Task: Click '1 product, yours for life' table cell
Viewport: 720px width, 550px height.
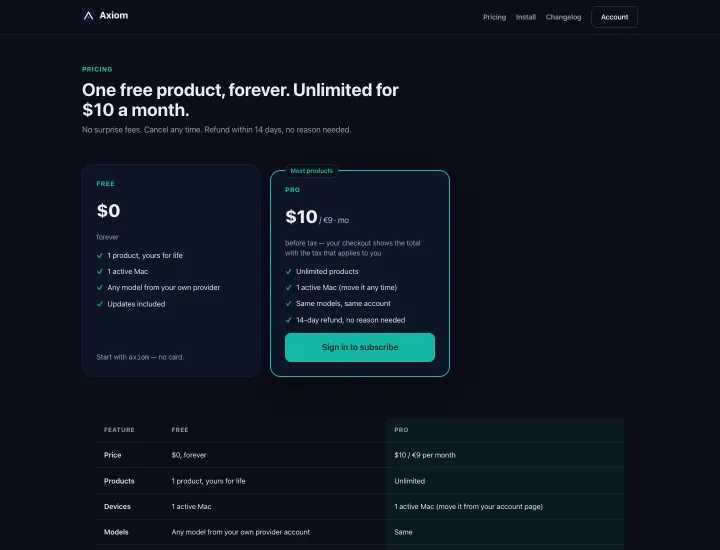Action: point(208,481)
